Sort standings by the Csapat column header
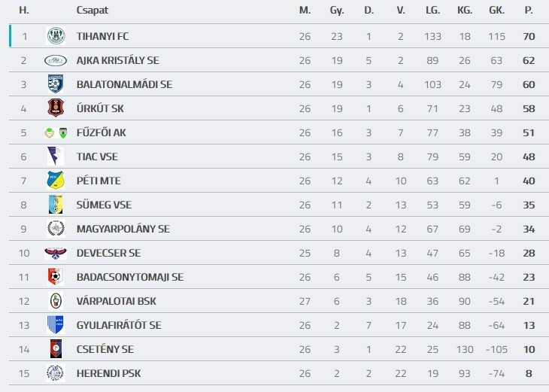Image resolution: width=549 pixels, height=392 pixels. [91, 11]
